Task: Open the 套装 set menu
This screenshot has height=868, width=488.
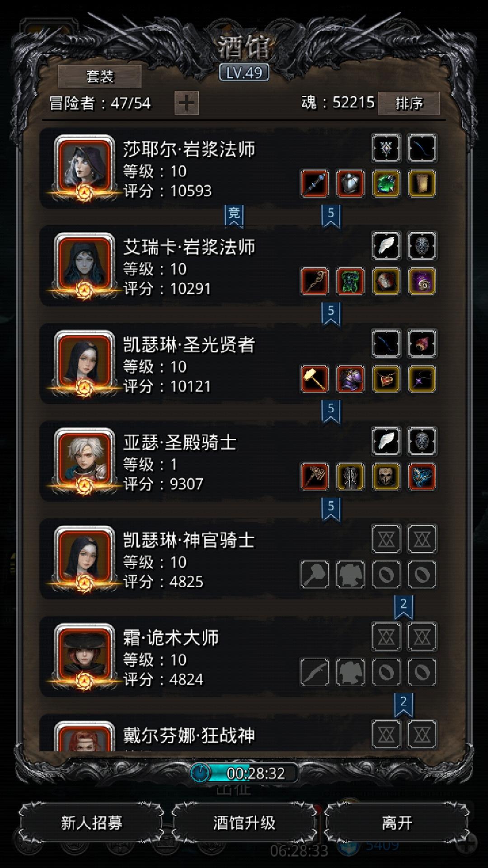Action: [x=100, y=76]
